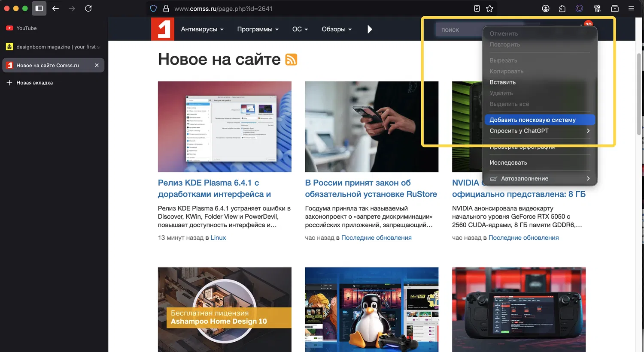Open the KDE Plasma 6.4.1 article thumbnail

pos(225,127)
